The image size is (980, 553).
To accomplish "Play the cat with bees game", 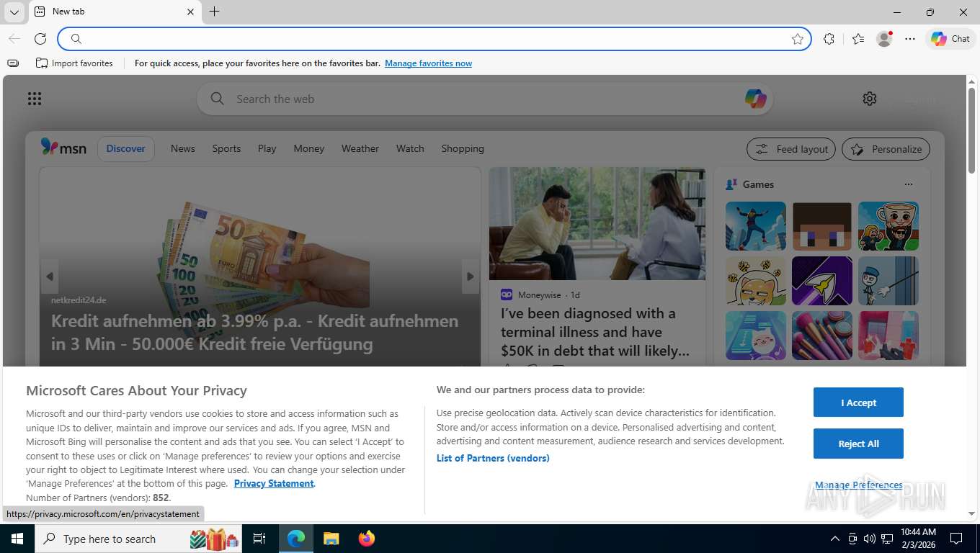I will (756, 281).
